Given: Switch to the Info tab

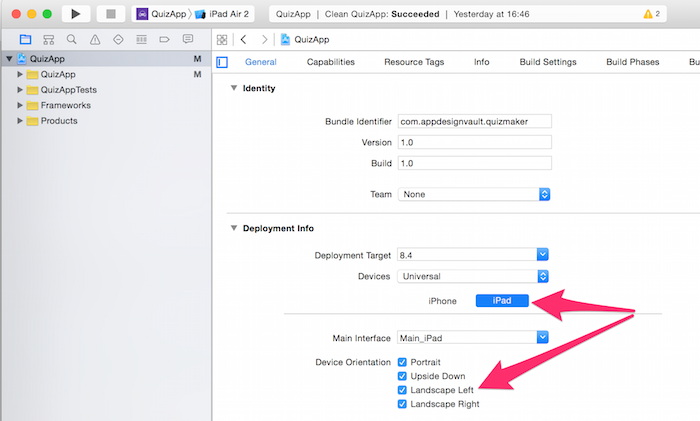Looking at the screenshot, I should [482, 62].
